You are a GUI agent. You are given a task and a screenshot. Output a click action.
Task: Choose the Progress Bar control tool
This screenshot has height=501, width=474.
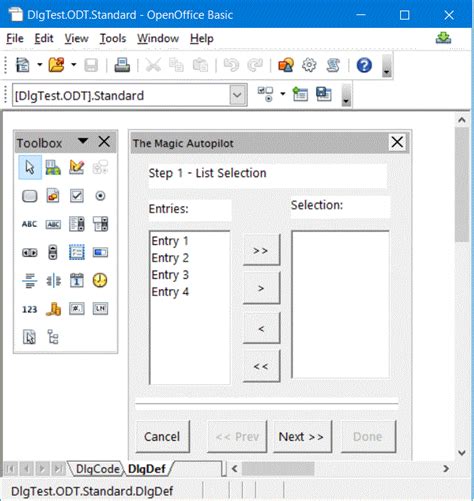coord(100,252)
